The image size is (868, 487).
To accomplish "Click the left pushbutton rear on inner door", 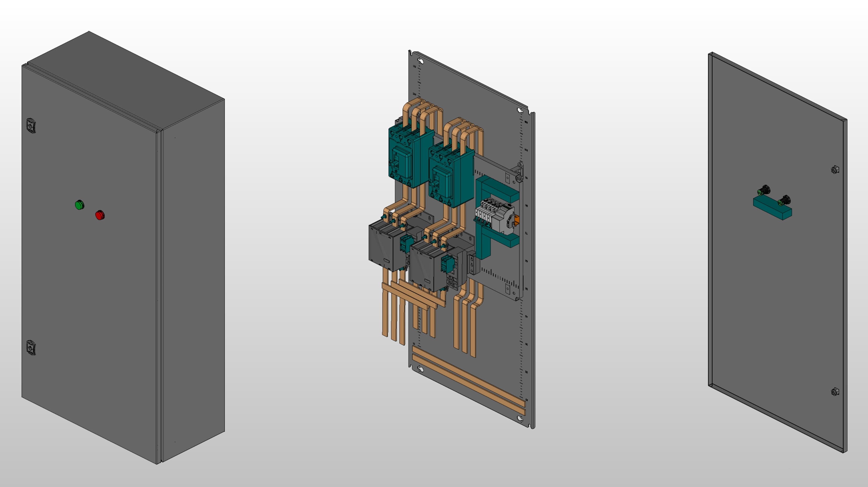I will tap(764, 190).
